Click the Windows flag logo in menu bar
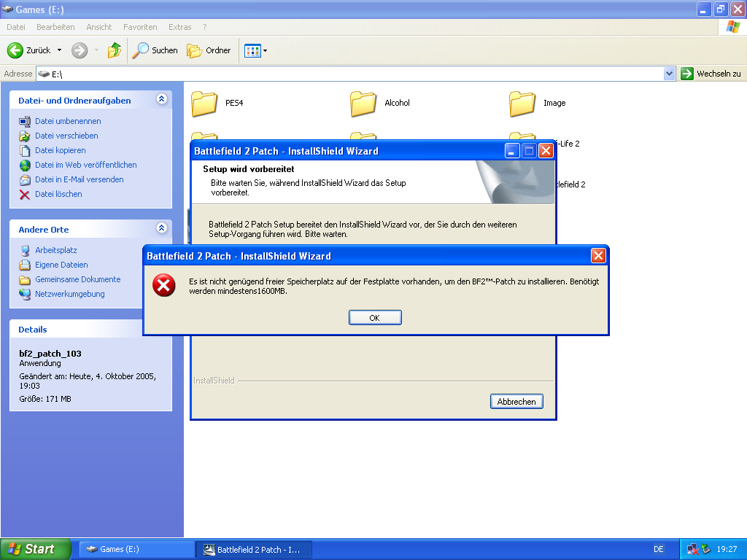 click(732, 27)
